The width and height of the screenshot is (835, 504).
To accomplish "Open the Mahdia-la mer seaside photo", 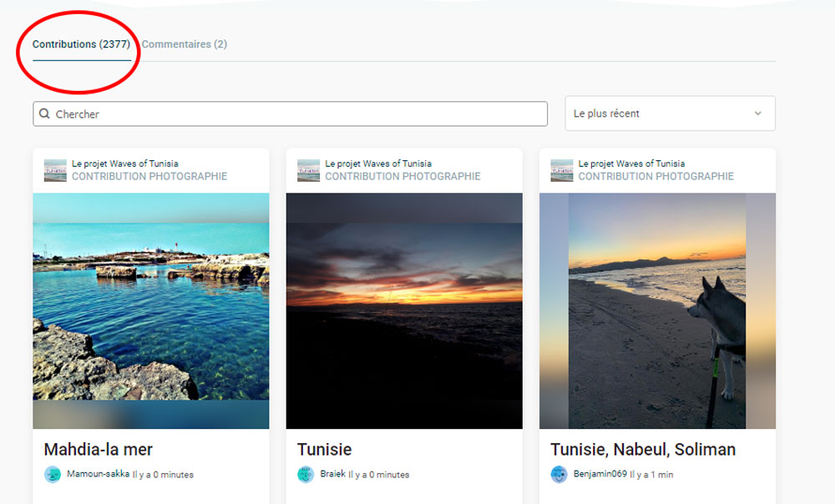I will [151, 310].
